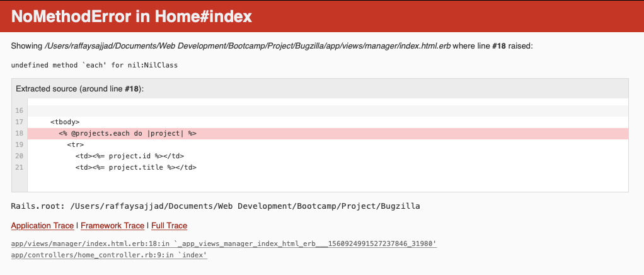Click line number 20 in source gutter
This screenshot has width=644, height=275.
(x=20, y=156)
